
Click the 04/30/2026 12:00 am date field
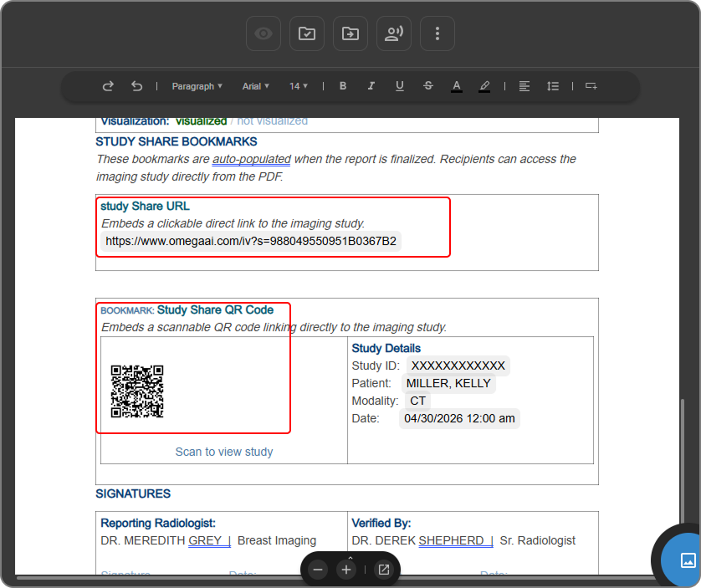pos(459,418)
